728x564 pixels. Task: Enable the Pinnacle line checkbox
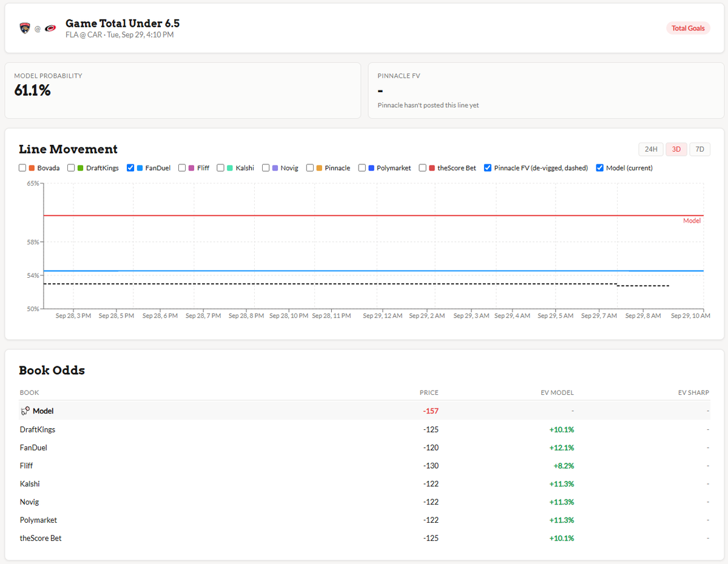pyautogui.click(x=310, y=168)
